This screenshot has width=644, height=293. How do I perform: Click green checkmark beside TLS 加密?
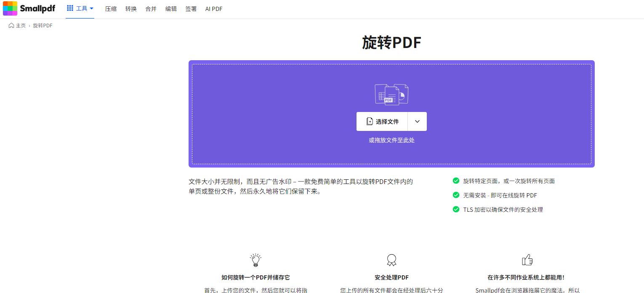456,209
